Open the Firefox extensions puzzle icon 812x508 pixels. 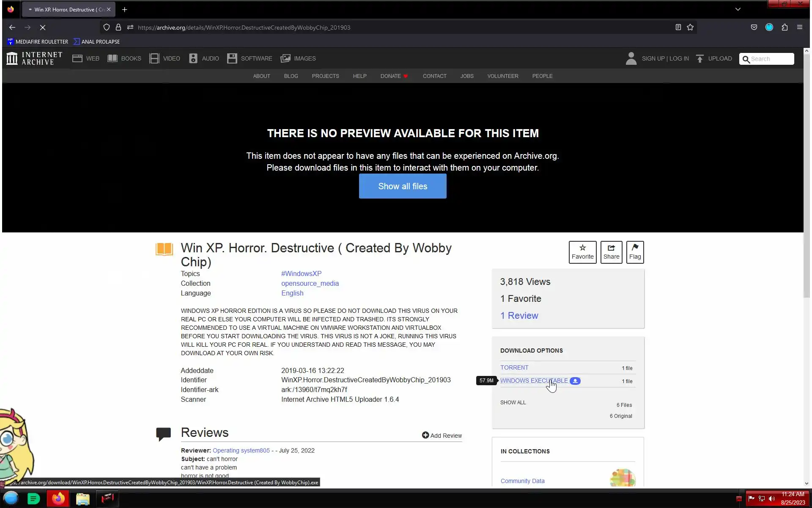[x=785, y=28]
